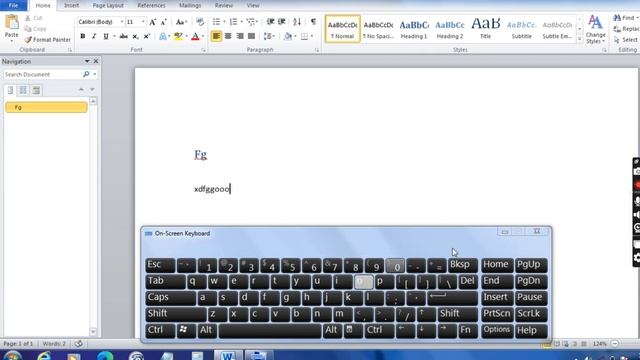Insert numbered list
The image size is (640, 360).
[233, 22]
